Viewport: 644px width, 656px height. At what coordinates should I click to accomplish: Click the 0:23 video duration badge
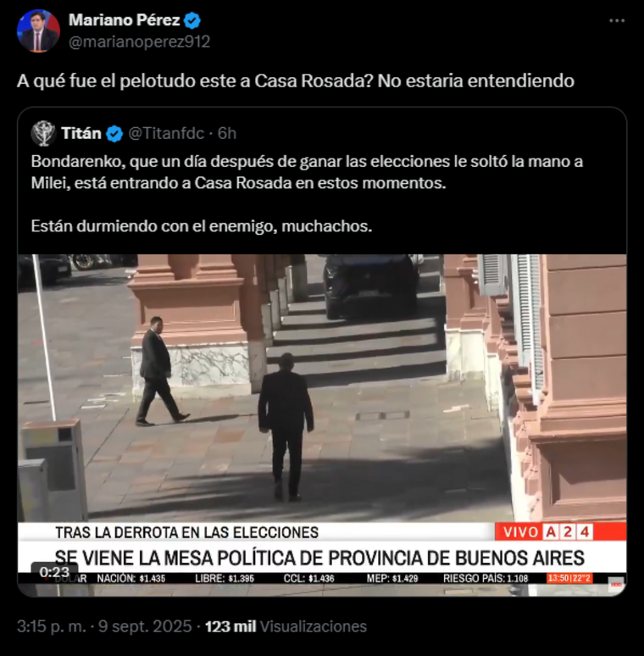click(54, 571)
